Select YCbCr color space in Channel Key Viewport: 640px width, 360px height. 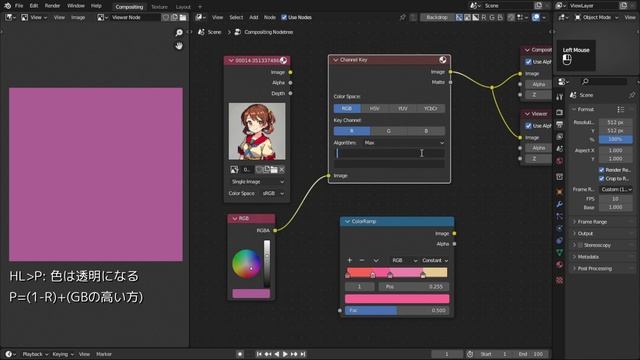point(431,109)
